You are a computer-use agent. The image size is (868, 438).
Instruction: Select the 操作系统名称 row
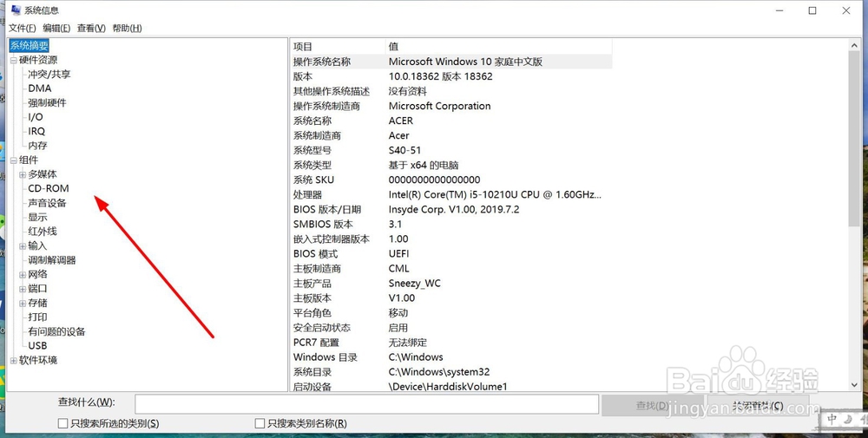(451, 62)
